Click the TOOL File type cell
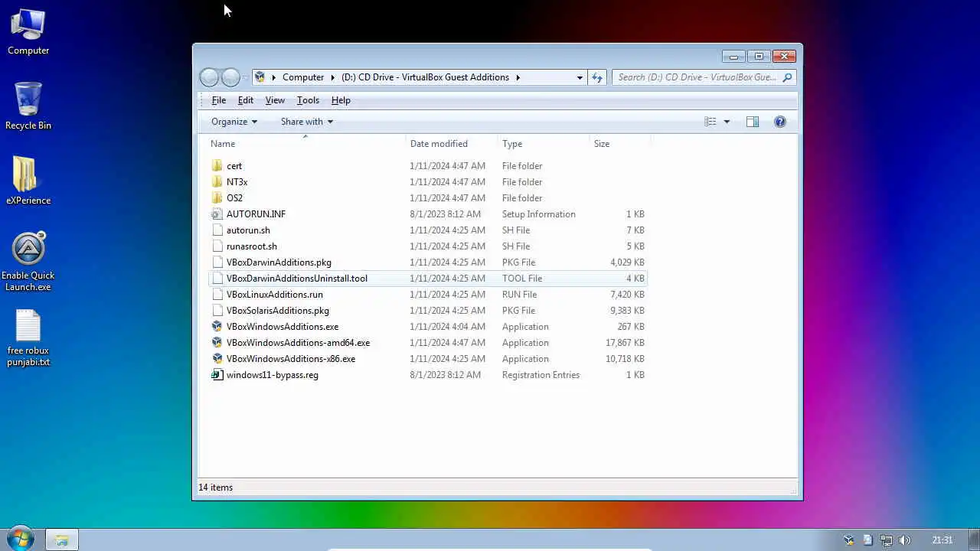Viewport: 980px width, 551px height. pyautogui.click(x=522, y=279)
